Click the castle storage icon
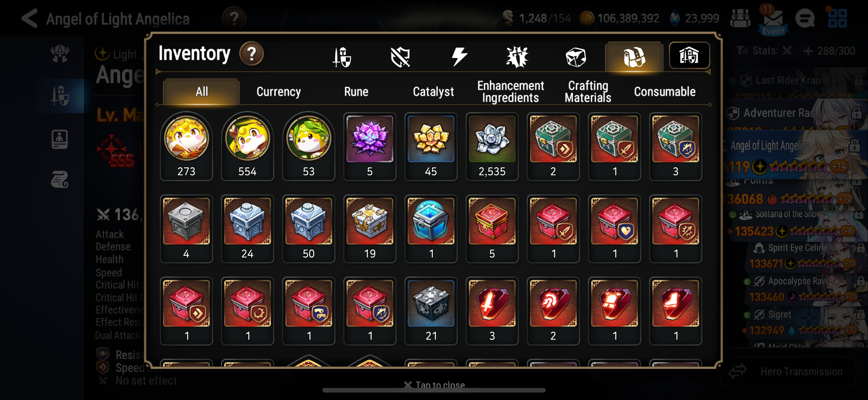 click(x=689, y=56)
